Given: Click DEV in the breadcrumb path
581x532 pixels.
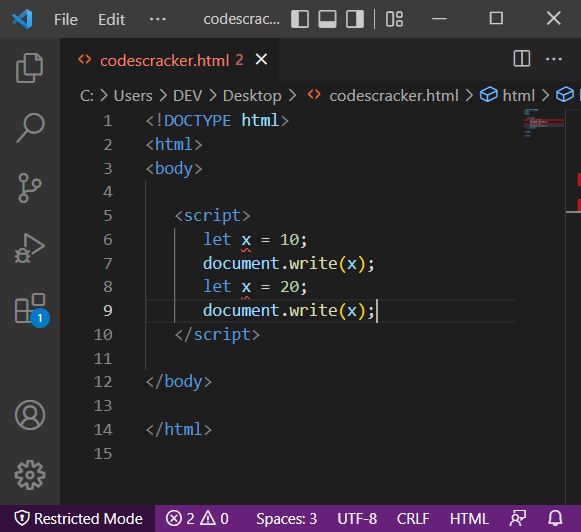Looking at the screenshot, I should (x=187, y=96).
